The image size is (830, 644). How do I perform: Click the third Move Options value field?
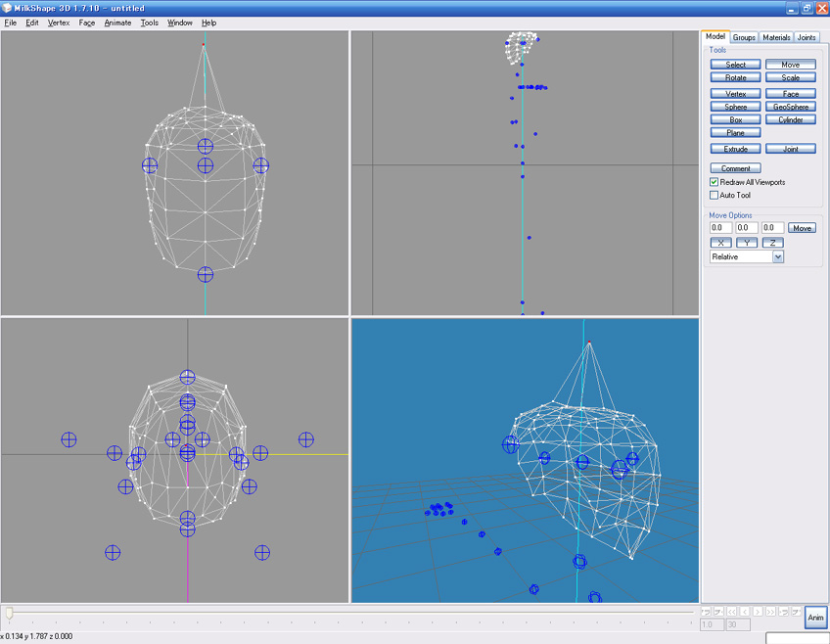(x=772, y=227)
